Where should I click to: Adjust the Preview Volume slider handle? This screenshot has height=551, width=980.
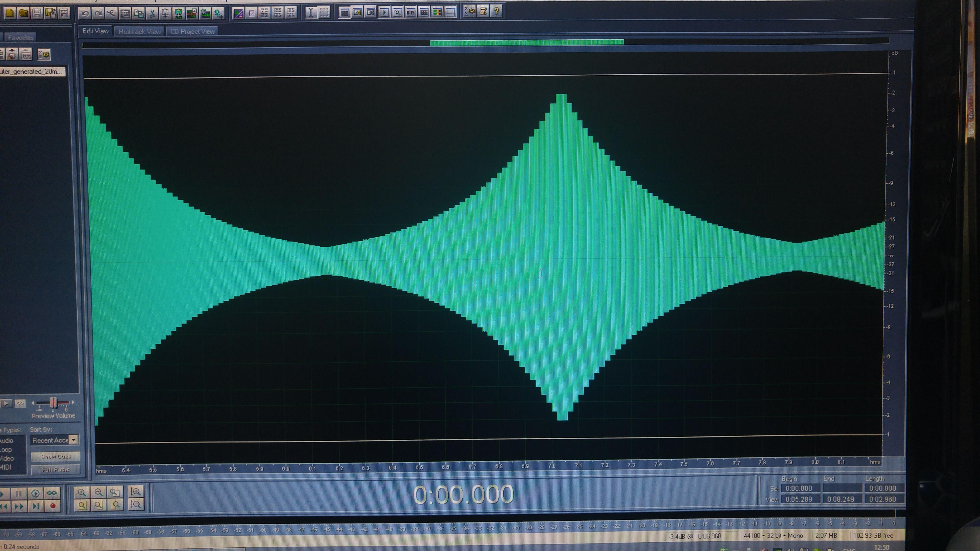54,402
